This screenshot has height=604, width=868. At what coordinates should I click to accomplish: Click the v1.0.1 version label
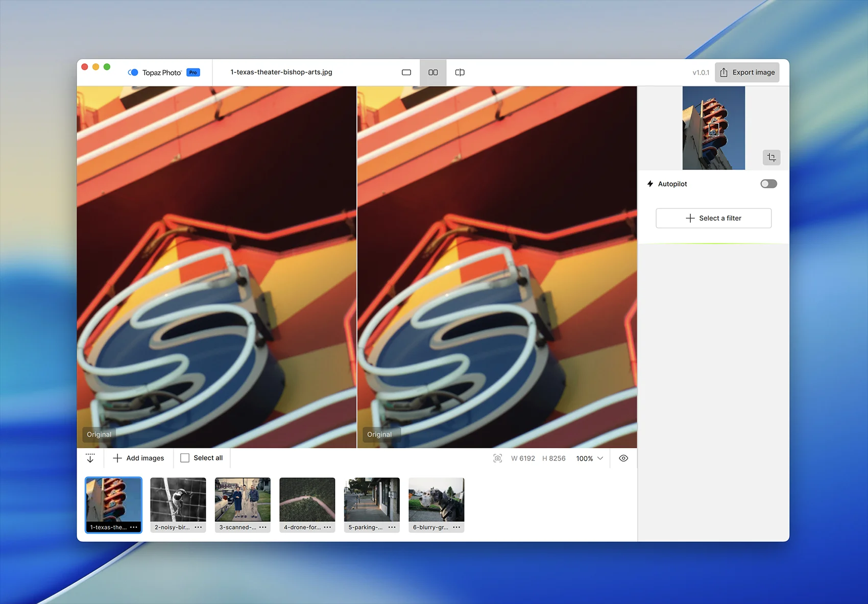point(701,73)
